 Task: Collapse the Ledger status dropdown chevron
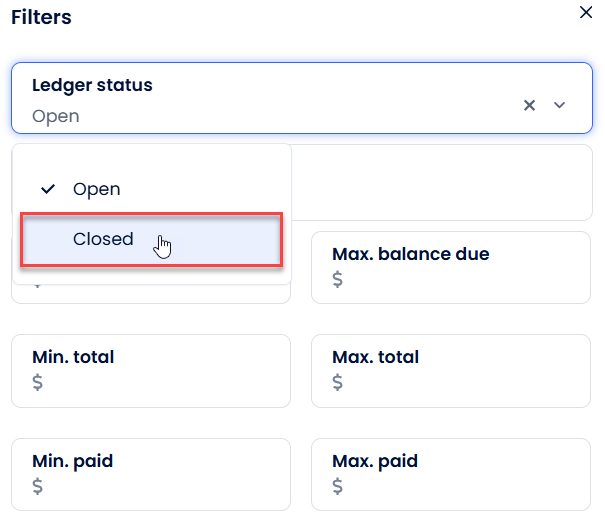coord(560,105)
